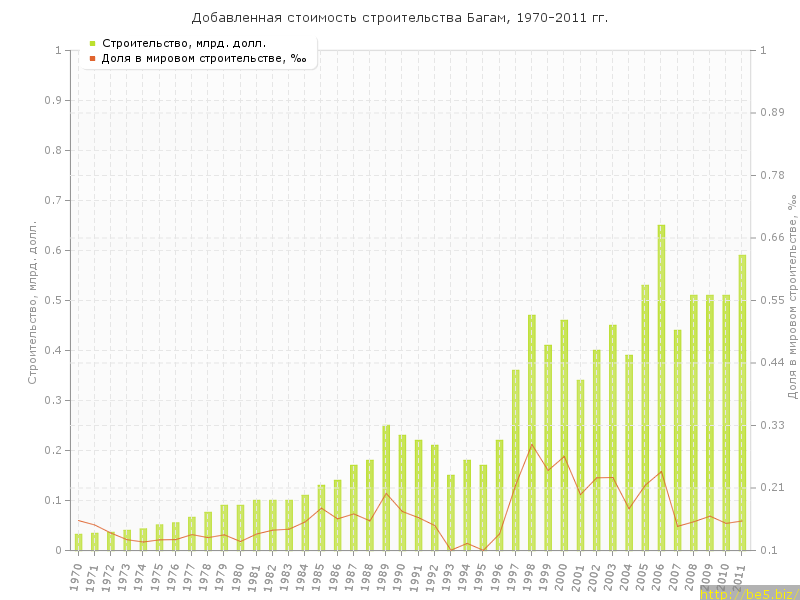800x600 pixels.
Task: Click the orange line peak at 1998
Action: click(532, 444)
